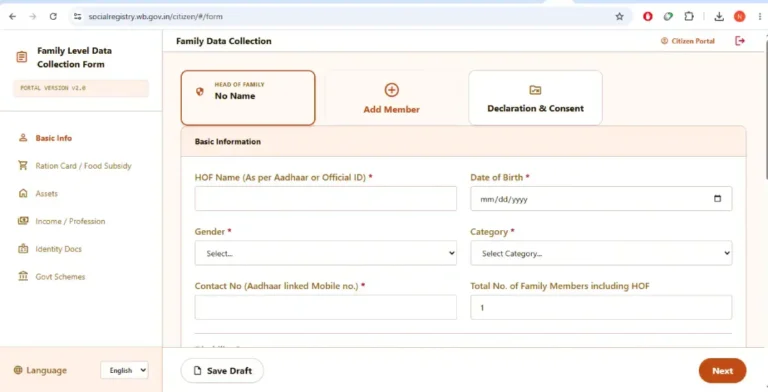The width and height of the screenshot is (768, 392).
Task: Click the Next button
Action: (x=722, y=370)
